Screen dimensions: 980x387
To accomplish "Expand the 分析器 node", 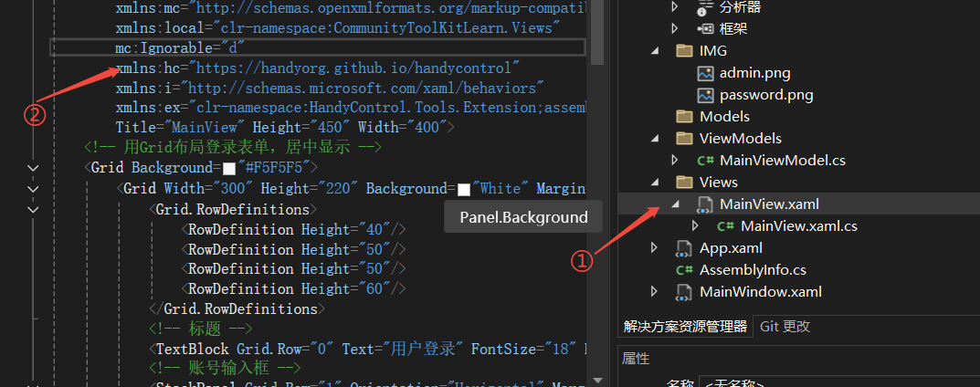I will [x=675, y=7].
